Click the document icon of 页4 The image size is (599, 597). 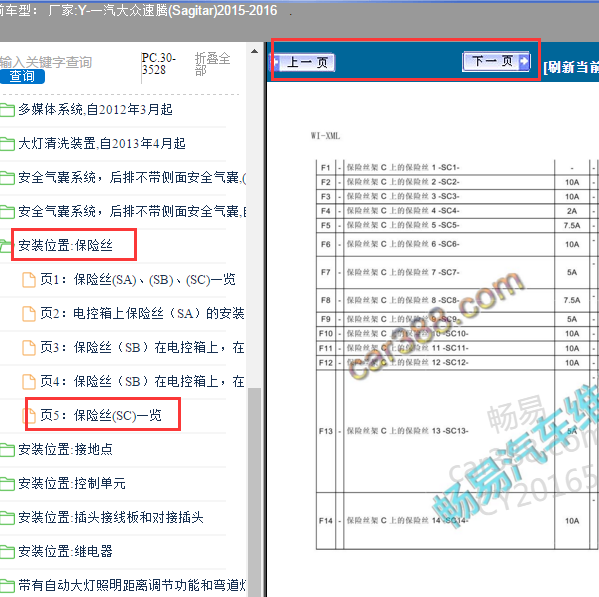pyautogui.click(x=29, y=382)
